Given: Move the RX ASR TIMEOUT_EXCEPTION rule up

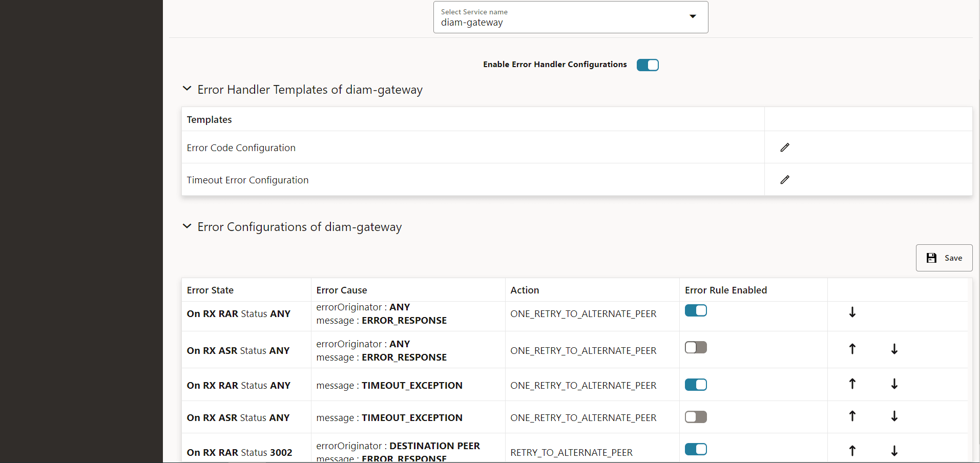Looking at the screenshot, I should click(x=852, y=416).
